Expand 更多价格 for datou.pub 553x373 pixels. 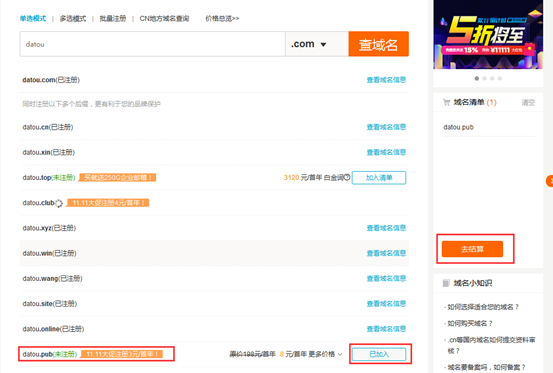(326, 354)
